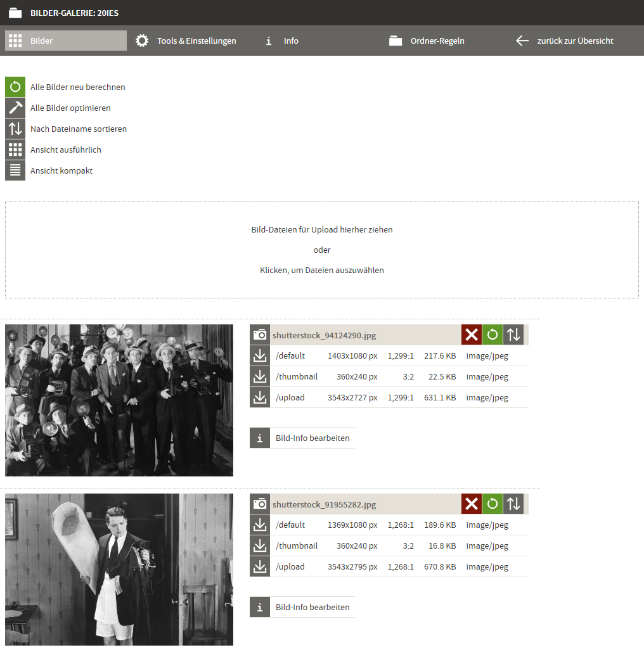Click Bild-Info bearbeiten for the second image
Screen dimensions: 644x657
[302, 607]
